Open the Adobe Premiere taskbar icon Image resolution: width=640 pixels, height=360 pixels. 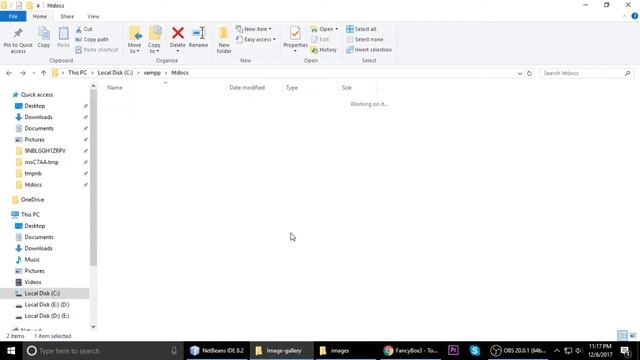click(x=453, y=351)
